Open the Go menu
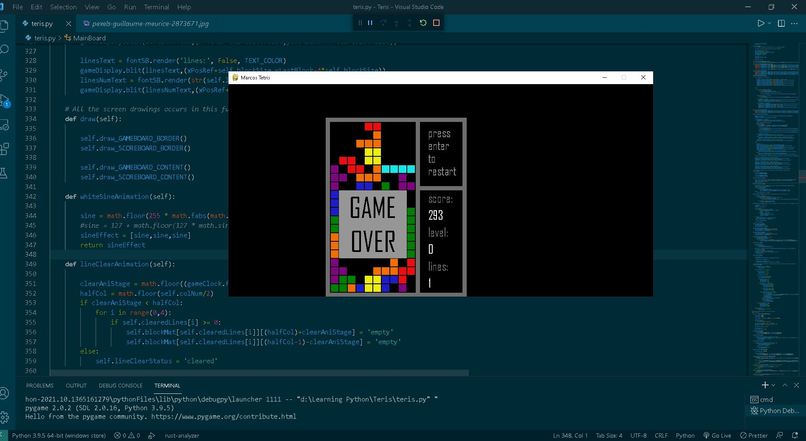This screenshot has width=806, height=441. click(112, 7)
